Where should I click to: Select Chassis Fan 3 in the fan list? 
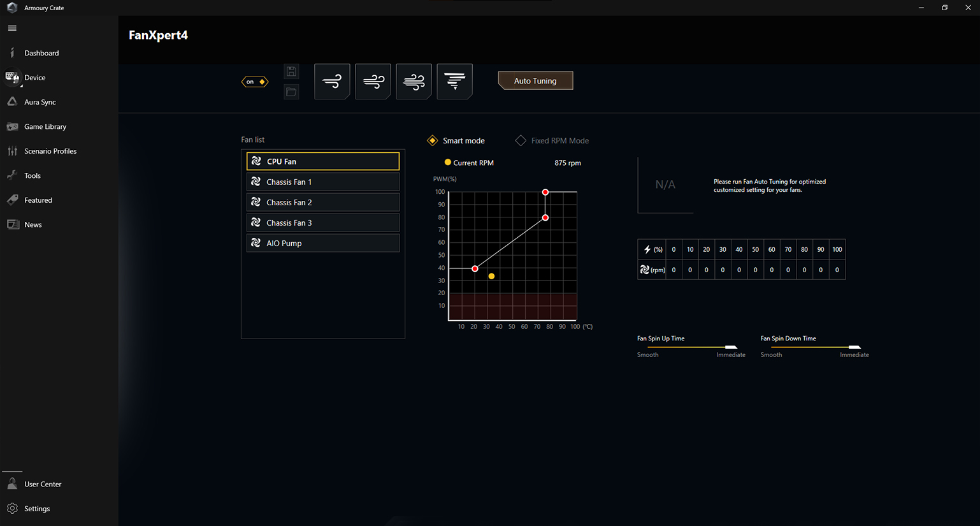[323, 223]
